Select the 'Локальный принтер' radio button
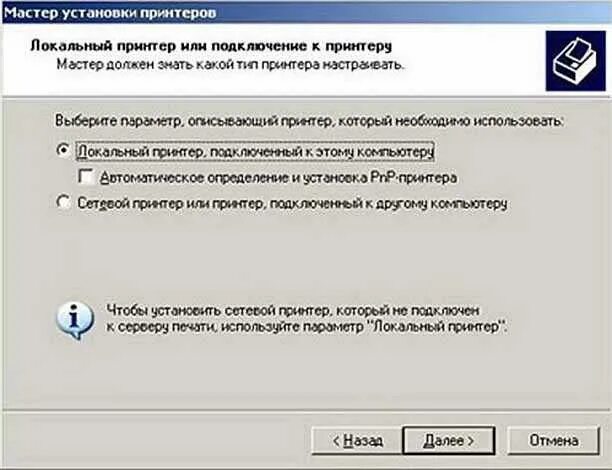The height and width of the screenshot is (470, 612). tap(63, 150)
